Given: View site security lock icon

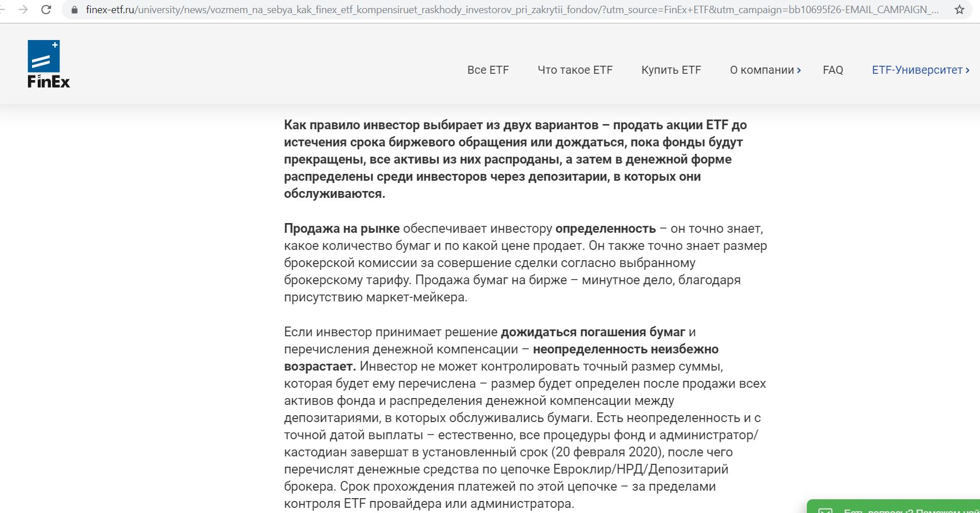Looking at the screenshot, I should 74,10.
